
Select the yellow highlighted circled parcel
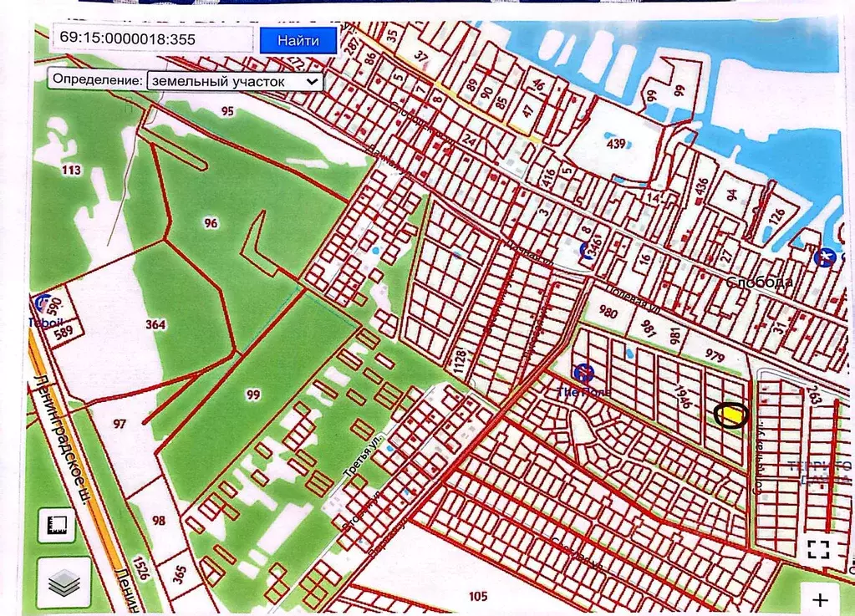click(x=731, y=415)
